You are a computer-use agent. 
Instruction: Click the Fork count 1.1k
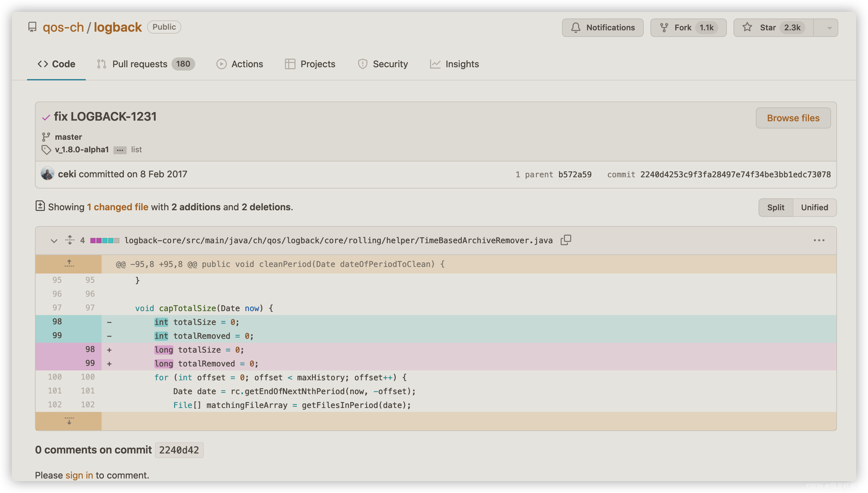706,27
